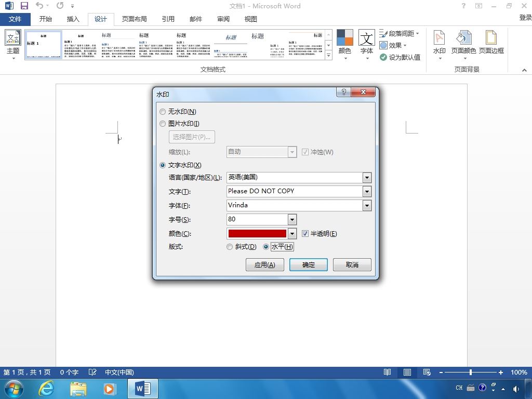This screenshot has height=399, width=532.
Task: Click the zoom slider handle
Action: [471, 372]
